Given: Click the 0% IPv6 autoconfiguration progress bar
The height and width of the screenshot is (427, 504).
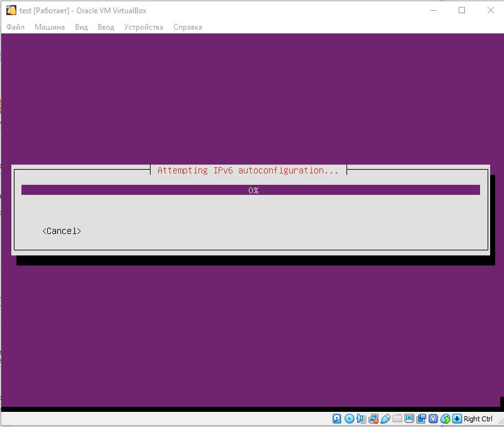Looking at the screenshot, I should point(251,190).
